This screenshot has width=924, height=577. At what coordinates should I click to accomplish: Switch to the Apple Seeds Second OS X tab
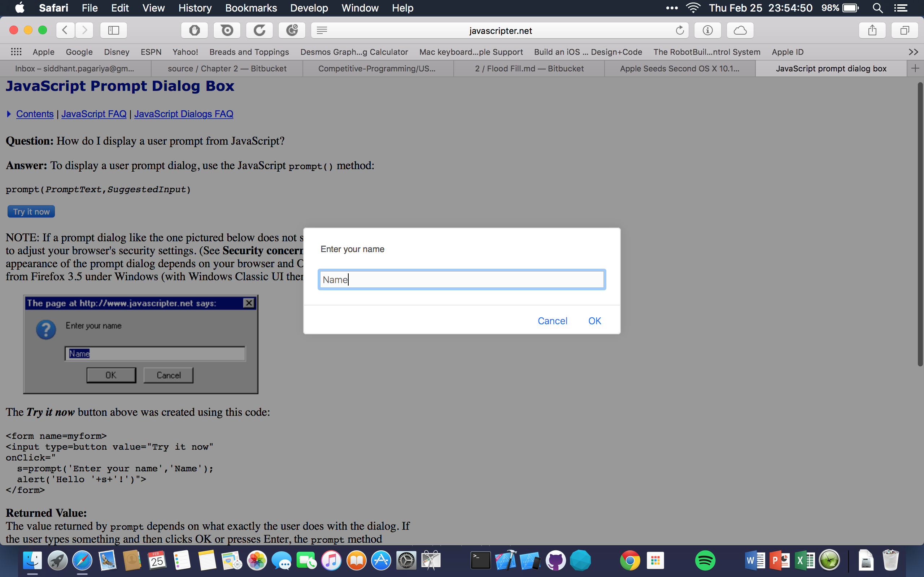pos(679,69)
